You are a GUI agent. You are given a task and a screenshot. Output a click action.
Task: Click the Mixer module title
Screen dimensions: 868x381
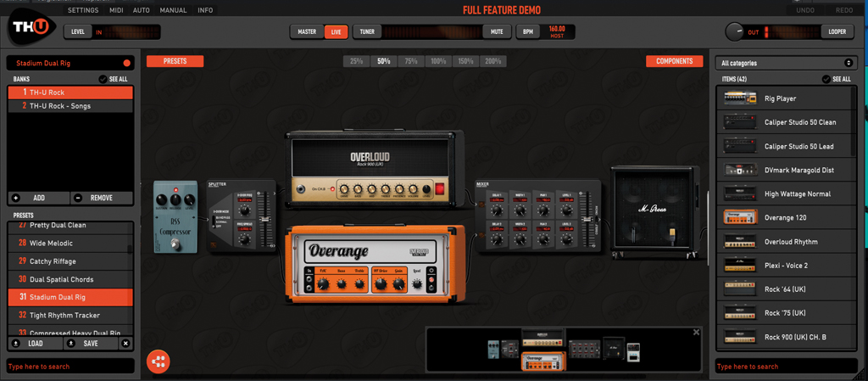pyautogui.click(x=482, y=183)
